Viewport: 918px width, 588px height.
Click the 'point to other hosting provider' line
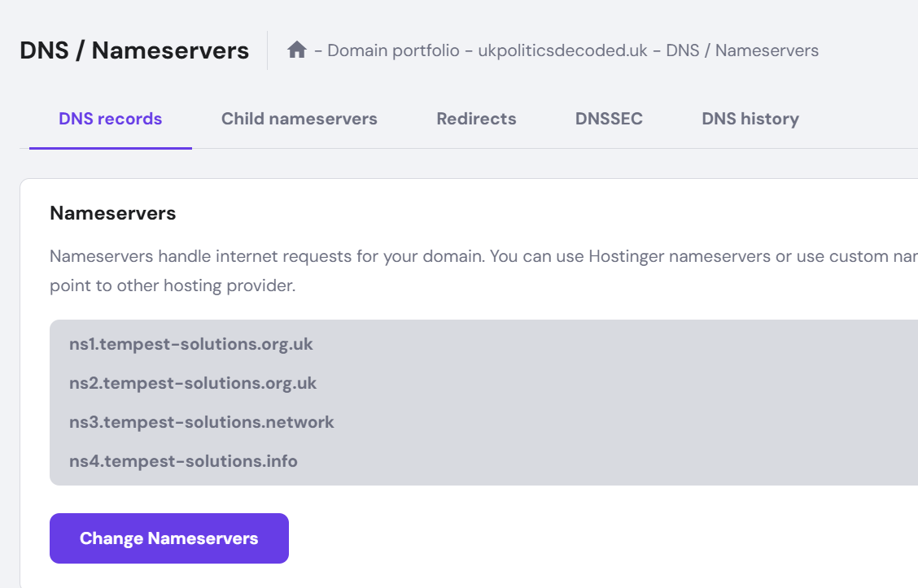pyautogui.click(x=173, y=286)
